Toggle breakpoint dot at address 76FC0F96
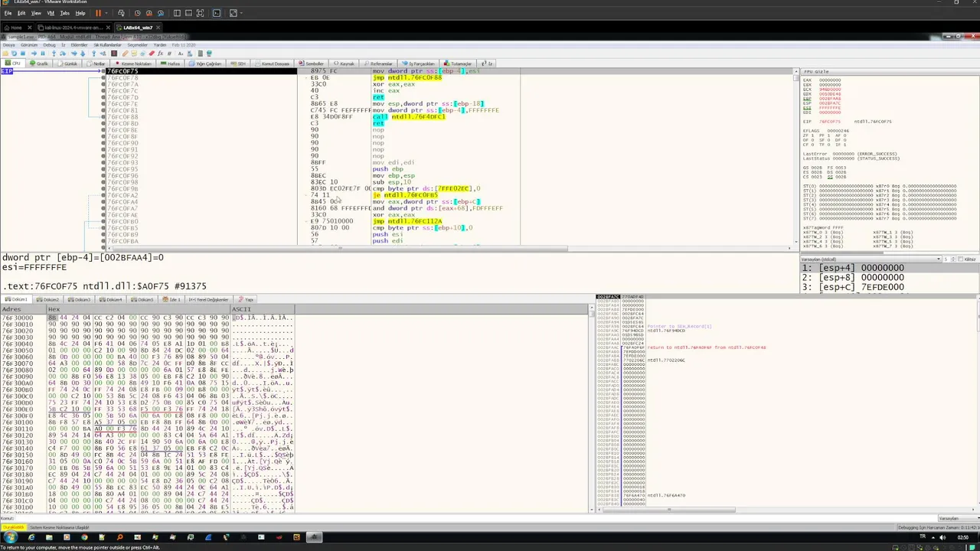The image size is (980, 551). (103, 175)
